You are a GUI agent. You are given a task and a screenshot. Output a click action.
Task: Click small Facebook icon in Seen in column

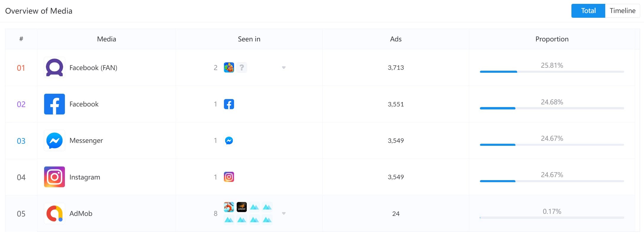229,104
